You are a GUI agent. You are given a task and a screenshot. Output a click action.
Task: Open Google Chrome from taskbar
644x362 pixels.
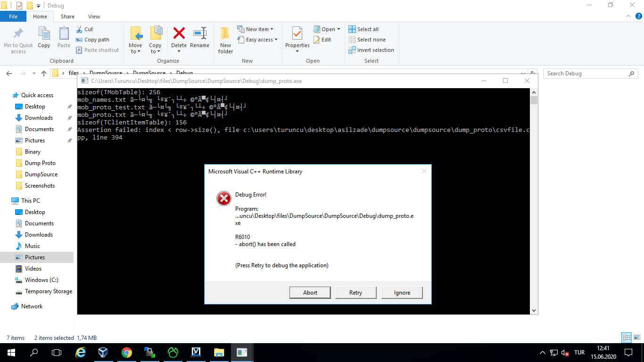[x=126, y=353]
